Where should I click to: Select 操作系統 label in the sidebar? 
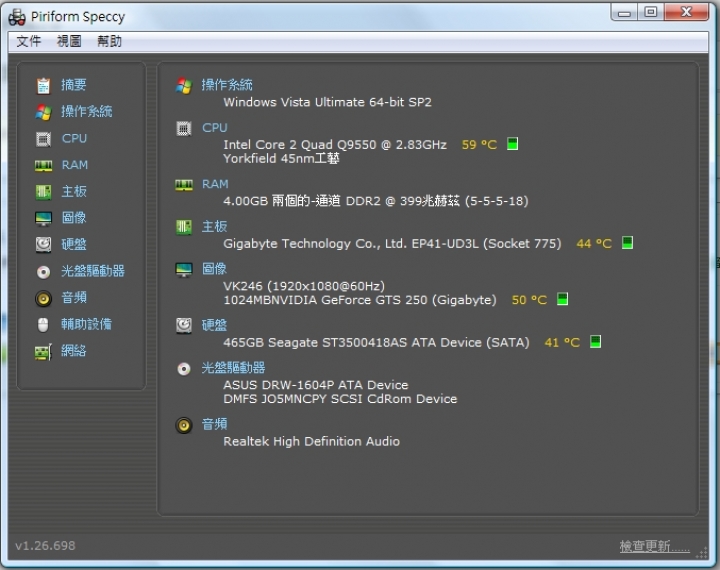click(87, 112)
